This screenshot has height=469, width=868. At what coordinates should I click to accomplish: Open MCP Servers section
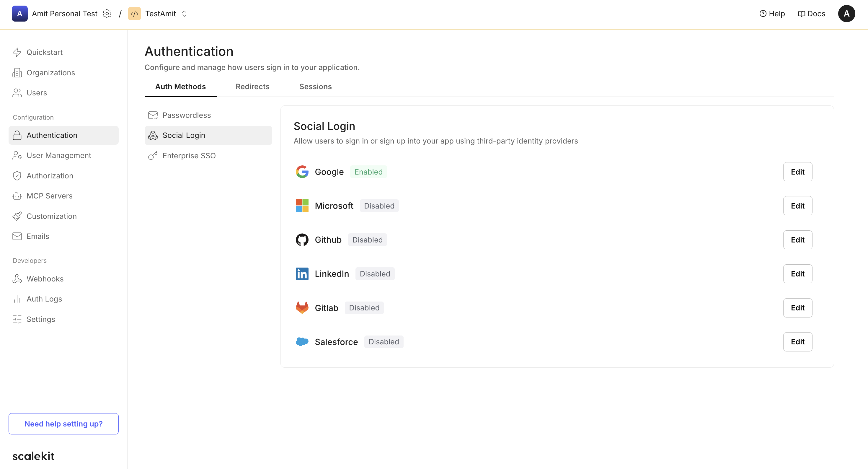coord(63,196)
